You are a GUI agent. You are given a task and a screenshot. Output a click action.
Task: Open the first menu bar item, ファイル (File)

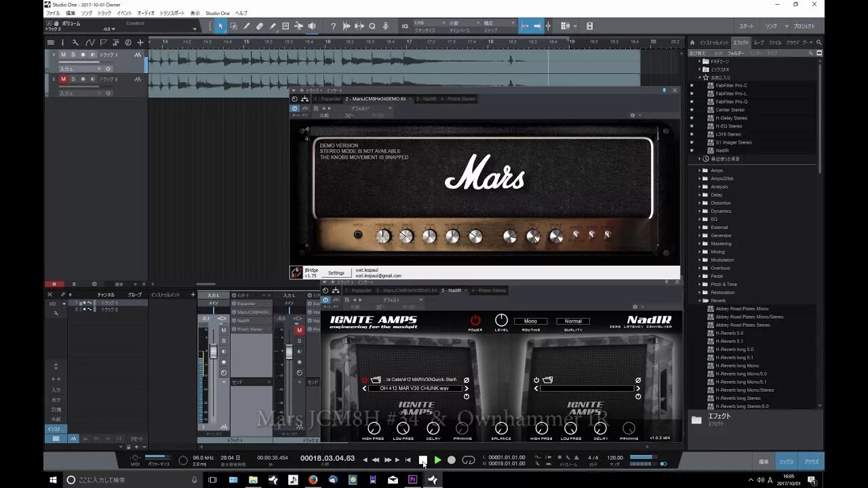tap(52, 13)
